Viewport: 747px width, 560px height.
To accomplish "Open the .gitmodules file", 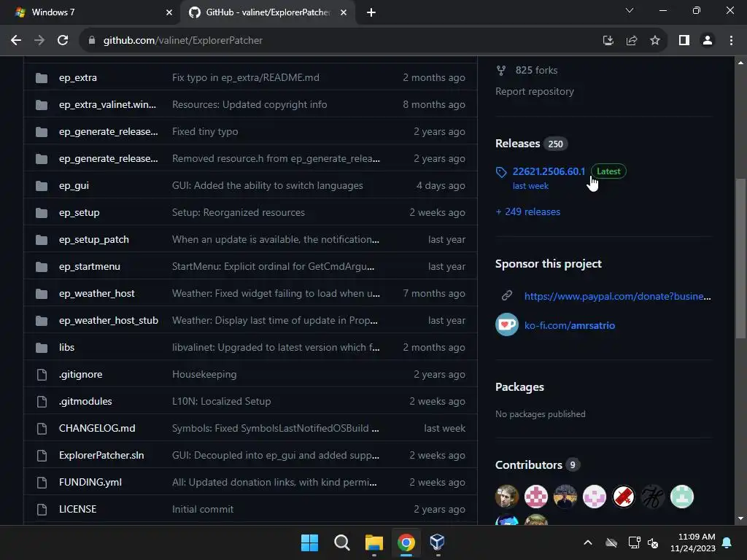I will coord(85,402).
